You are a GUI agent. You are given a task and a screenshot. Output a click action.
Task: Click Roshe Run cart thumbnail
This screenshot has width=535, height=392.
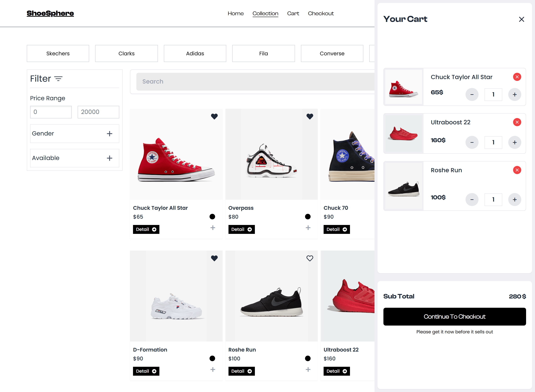403,186
